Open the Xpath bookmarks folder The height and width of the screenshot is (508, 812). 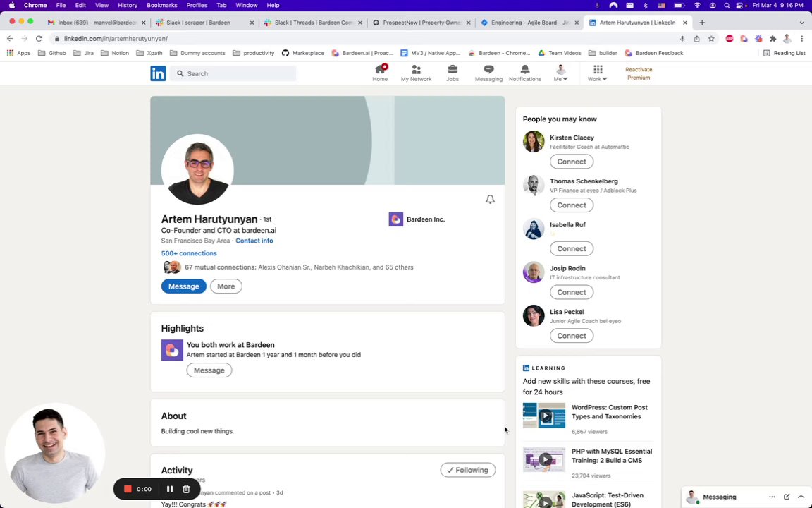pos(149,53)
